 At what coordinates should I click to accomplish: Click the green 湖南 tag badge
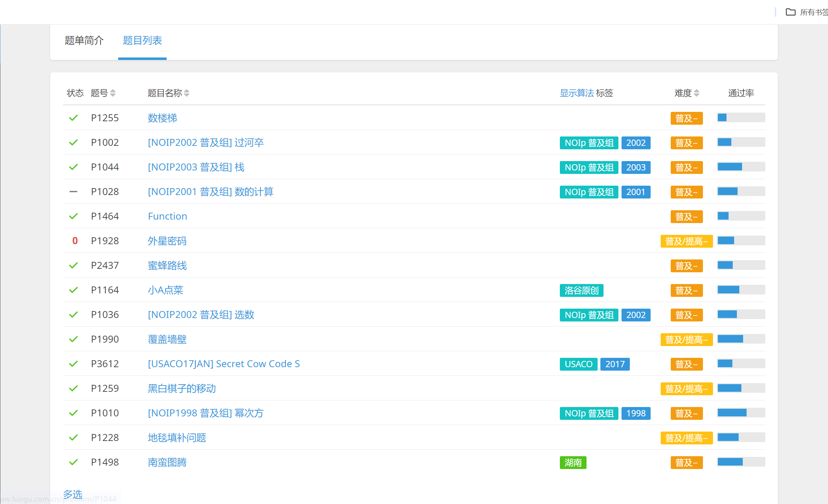click(573, 462)
